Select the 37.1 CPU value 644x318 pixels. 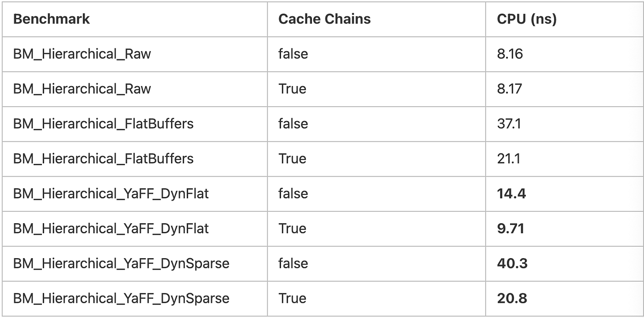click(x=508, y=124)
